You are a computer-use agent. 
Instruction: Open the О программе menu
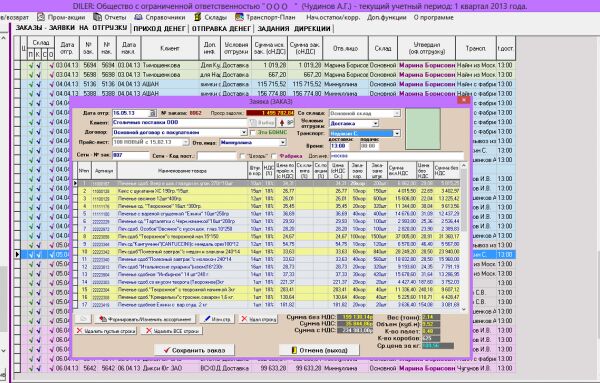click(x=433, y=17)
